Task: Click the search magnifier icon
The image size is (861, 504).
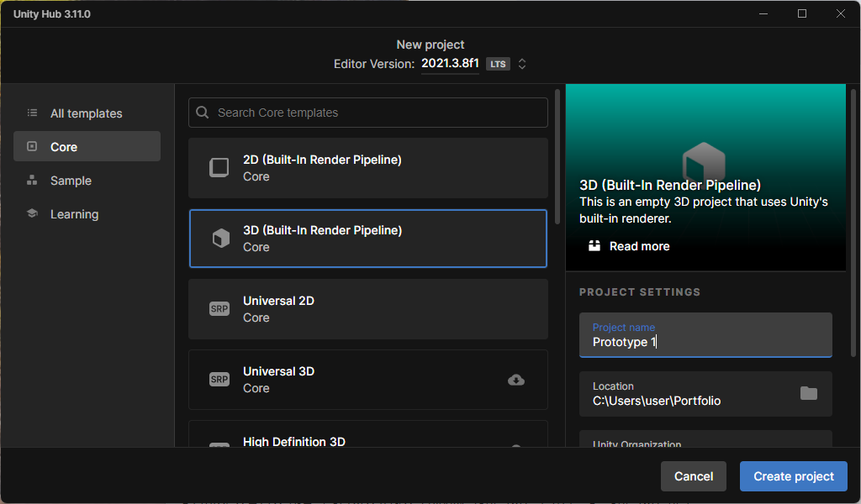Action: click(202, 113)
